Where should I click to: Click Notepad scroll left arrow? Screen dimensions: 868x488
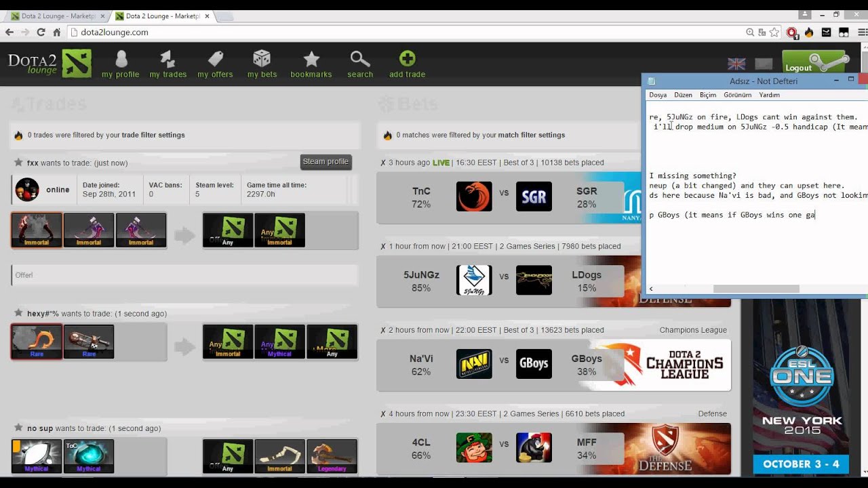pos(651,289)
